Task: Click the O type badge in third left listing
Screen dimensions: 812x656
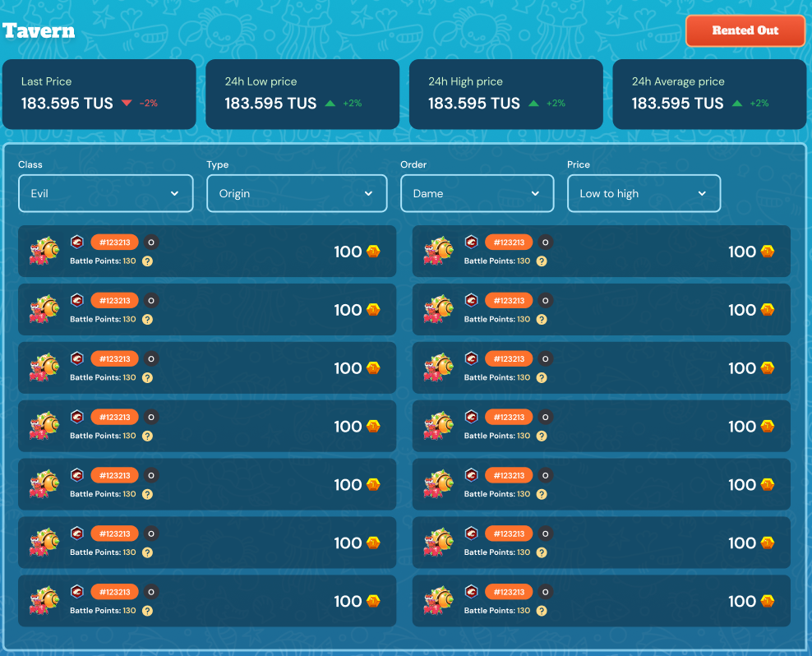Action: (151, 358)
